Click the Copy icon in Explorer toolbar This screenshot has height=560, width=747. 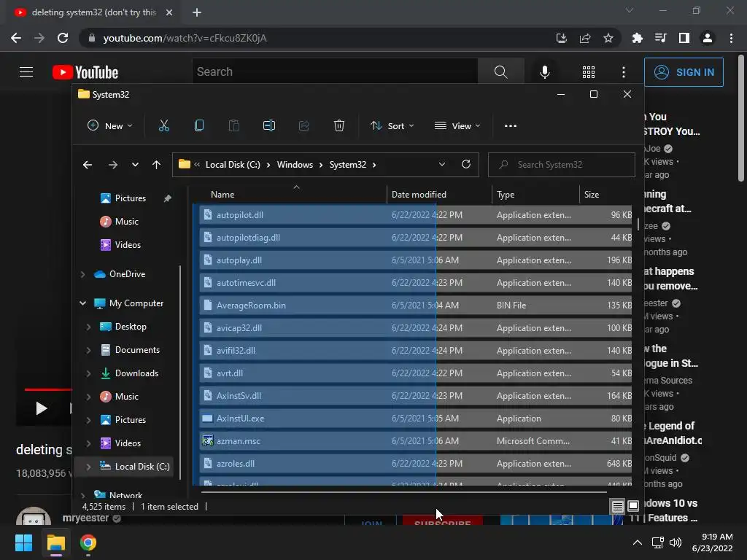click(x=199, y=125)
